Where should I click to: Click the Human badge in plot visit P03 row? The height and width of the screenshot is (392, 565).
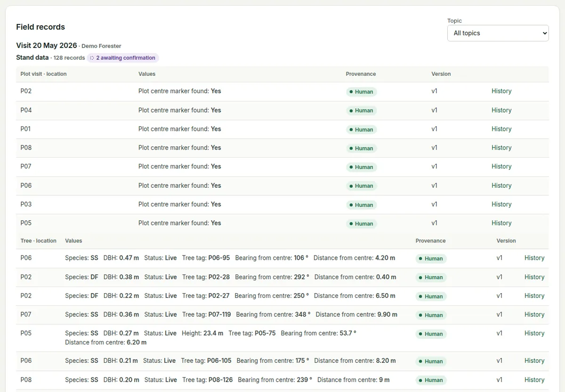tap(362, 205)
